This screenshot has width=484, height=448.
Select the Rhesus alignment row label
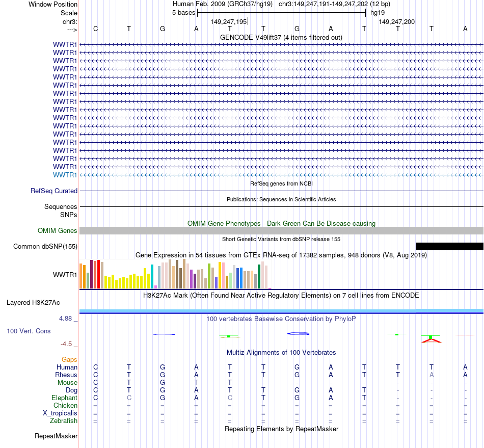[66, 375]
